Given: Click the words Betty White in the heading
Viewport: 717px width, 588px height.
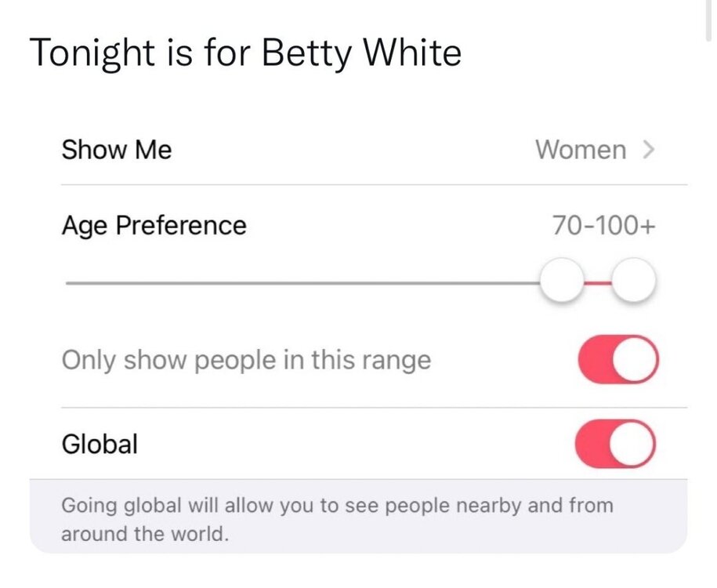Looking at the screenshot, I should [x=361, y=53].
